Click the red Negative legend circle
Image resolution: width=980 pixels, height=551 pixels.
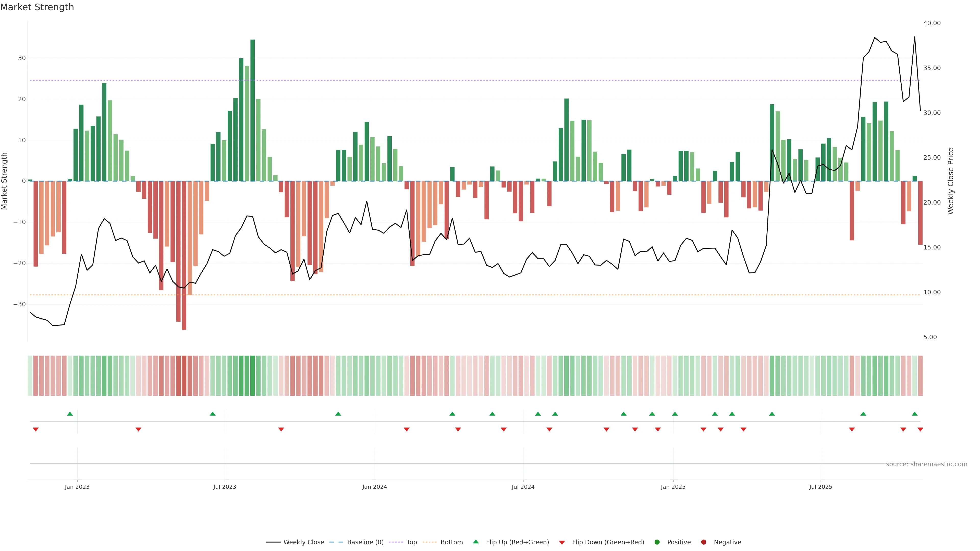pyautogui.click(x=703, y=542)
